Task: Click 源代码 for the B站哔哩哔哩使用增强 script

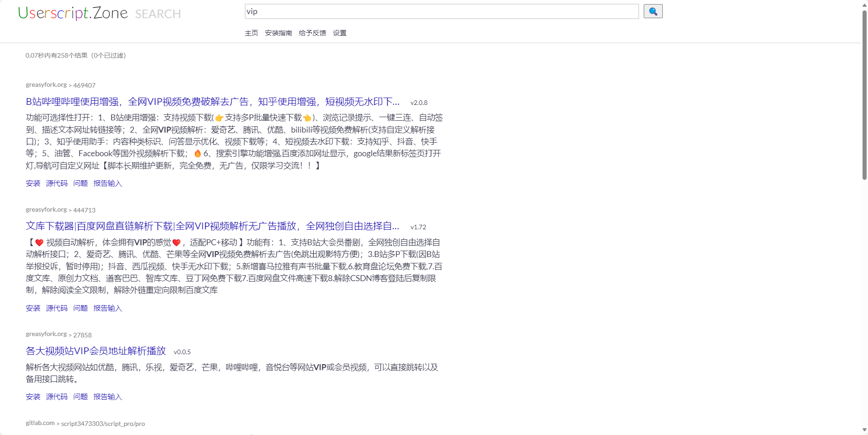Action: pos(57,183)
